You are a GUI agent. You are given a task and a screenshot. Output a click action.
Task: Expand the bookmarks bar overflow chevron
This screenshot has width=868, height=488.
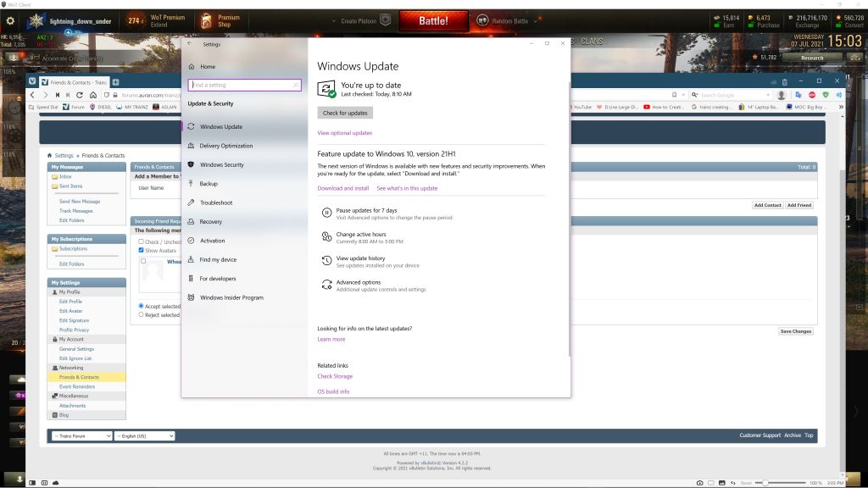(x=841, y=107)
